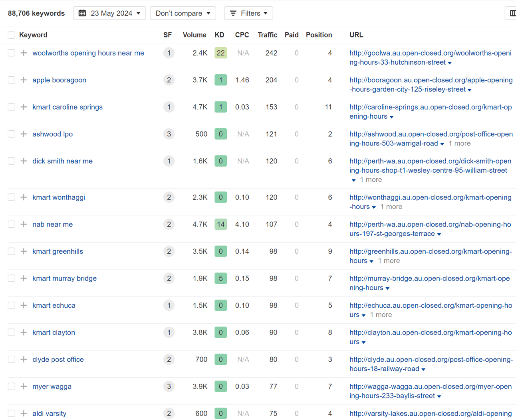This screenshot has width=516, height=420.
Task: Click plus icon beside apple booragoon
Action: coord(24,80)
